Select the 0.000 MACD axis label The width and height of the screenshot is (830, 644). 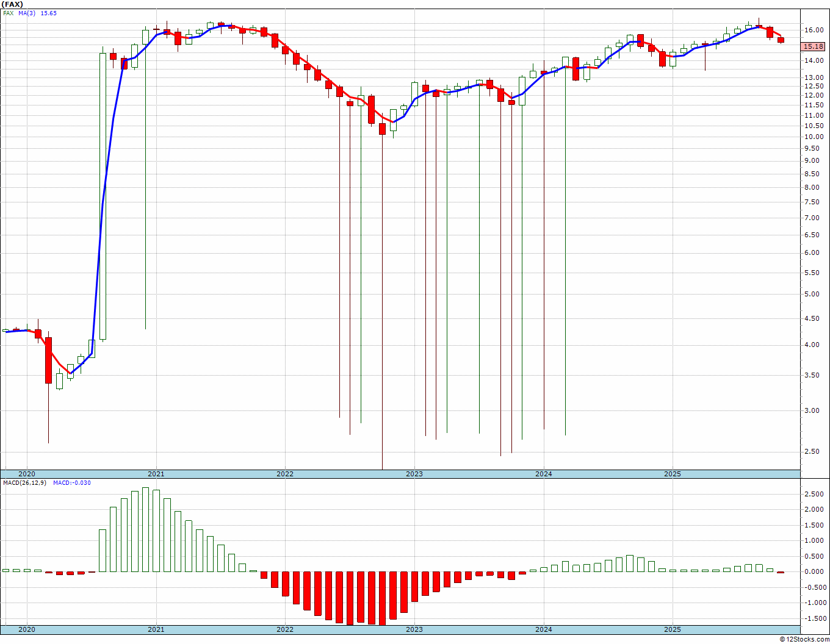tap(815, 571)
